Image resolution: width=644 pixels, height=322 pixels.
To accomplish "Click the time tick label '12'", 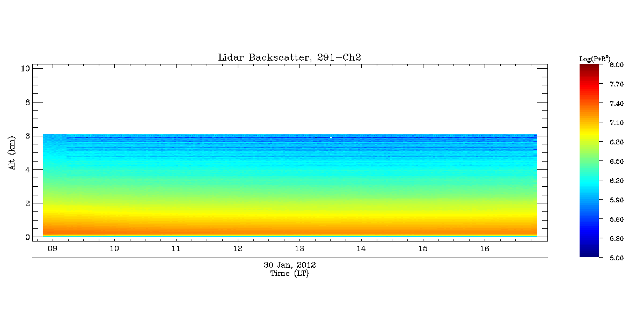I will [x=238, y=249].
